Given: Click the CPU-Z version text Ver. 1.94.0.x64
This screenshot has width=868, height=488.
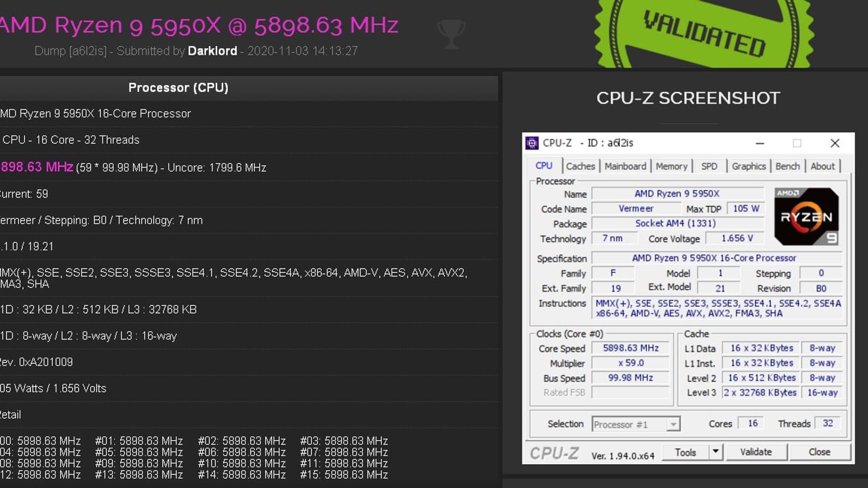Looking at the screenshot, I should [623, 456].
